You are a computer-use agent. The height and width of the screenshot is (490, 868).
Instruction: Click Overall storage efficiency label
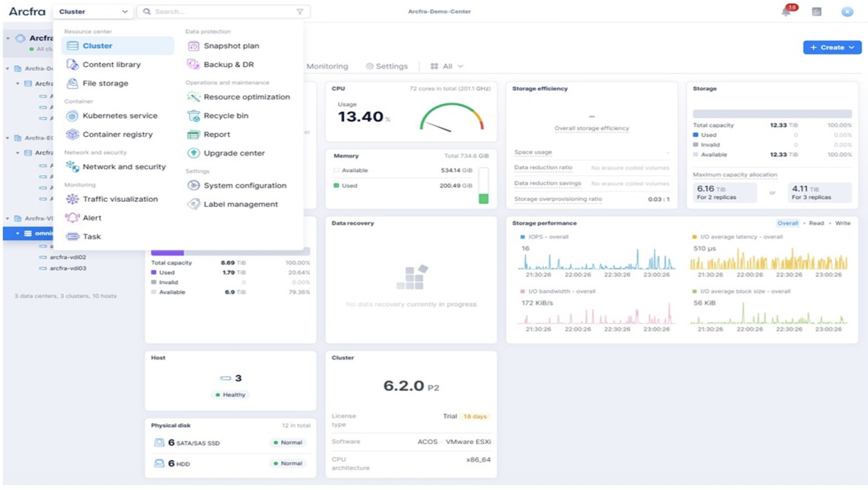click(x=592, y=128)
